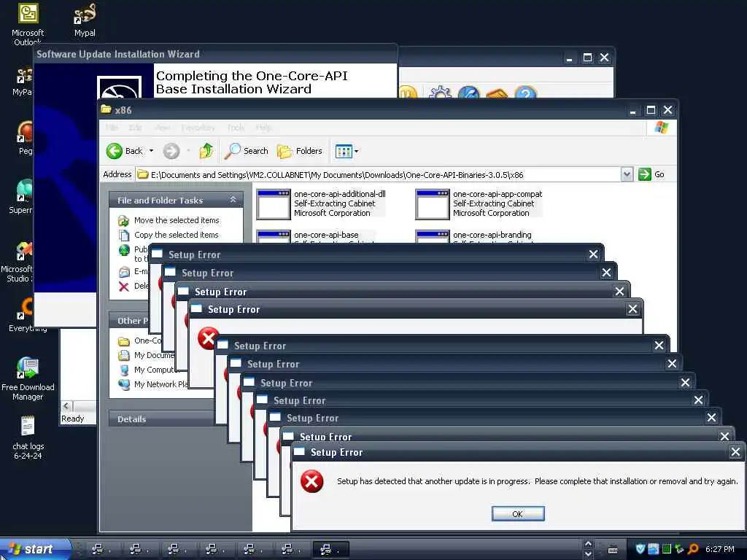Viewport: 747px width, 560px height.
Task: Click the Software Update Installation Wizard title bar
Action: [x=215, y=54]
